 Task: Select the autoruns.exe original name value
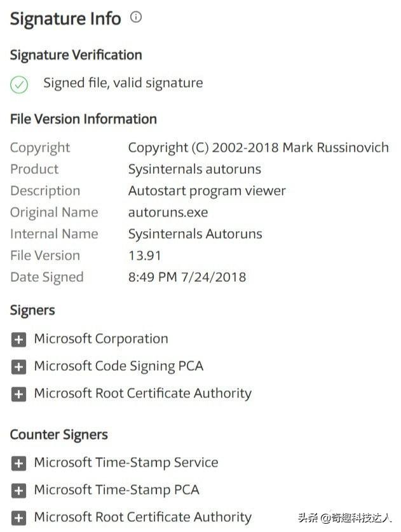168,213
